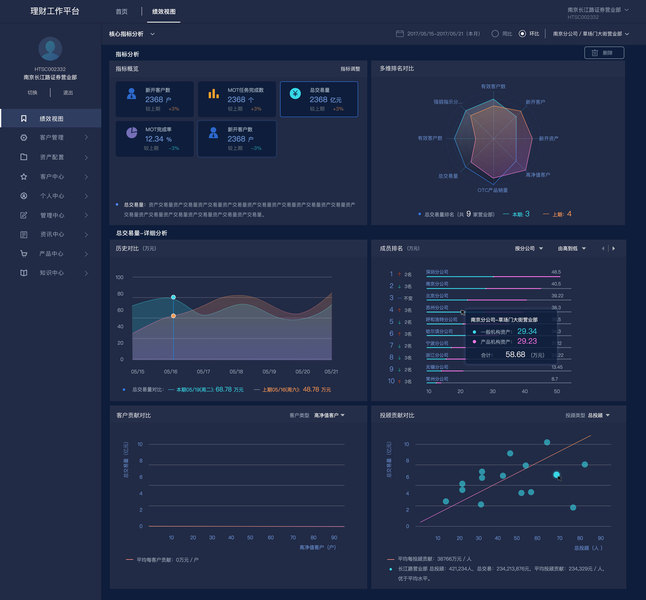Open the 南京分公司 branch selector dropdown
646x600 pixels.
[591, 34]
